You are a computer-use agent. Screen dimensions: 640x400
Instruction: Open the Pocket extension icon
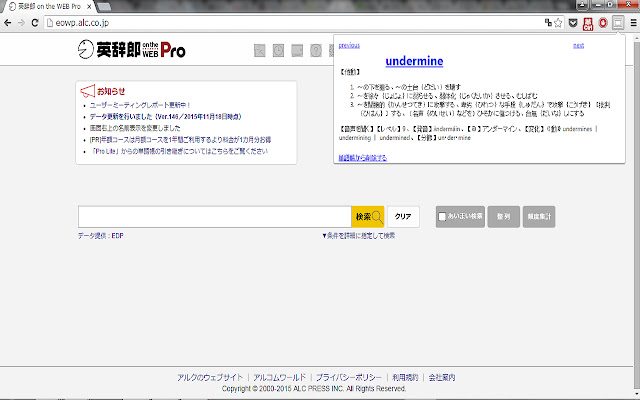pyautogui.click(x=573, y=23)
